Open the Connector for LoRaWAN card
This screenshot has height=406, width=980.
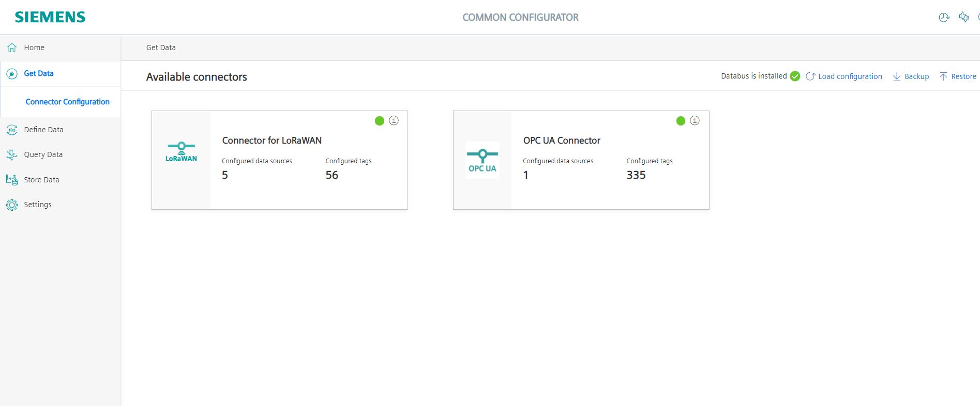coord(280,160)
